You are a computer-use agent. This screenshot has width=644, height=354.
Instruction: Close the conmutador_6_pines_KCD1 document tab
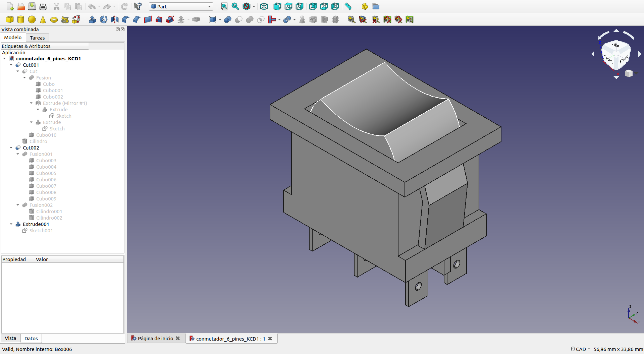(270, 339)
